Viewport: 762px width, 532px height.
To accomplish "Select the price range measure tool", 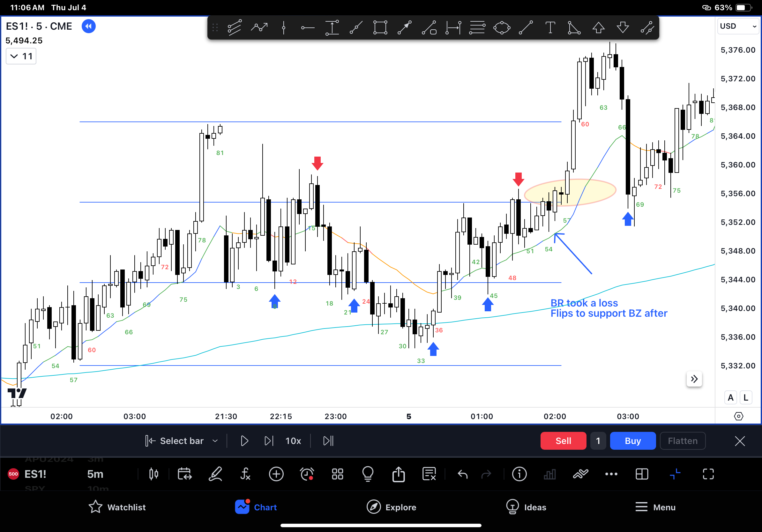I will (x=332, y=27).
